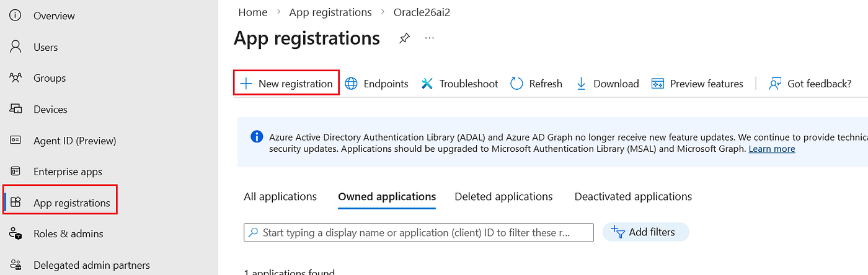Select the Delegated admin partners icon

pos(15,264)
